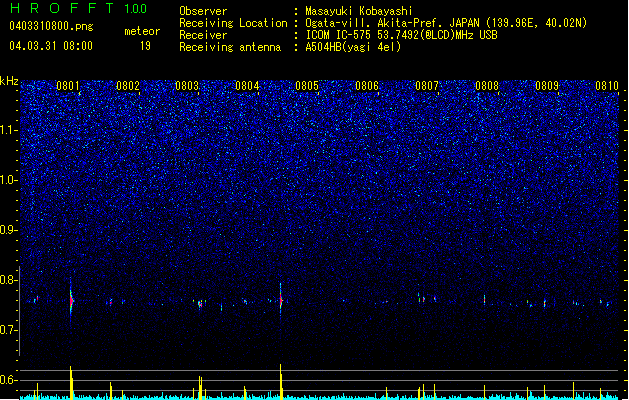629x400 pixels.
Task: Click the meteor label
Action: (142, 31)
